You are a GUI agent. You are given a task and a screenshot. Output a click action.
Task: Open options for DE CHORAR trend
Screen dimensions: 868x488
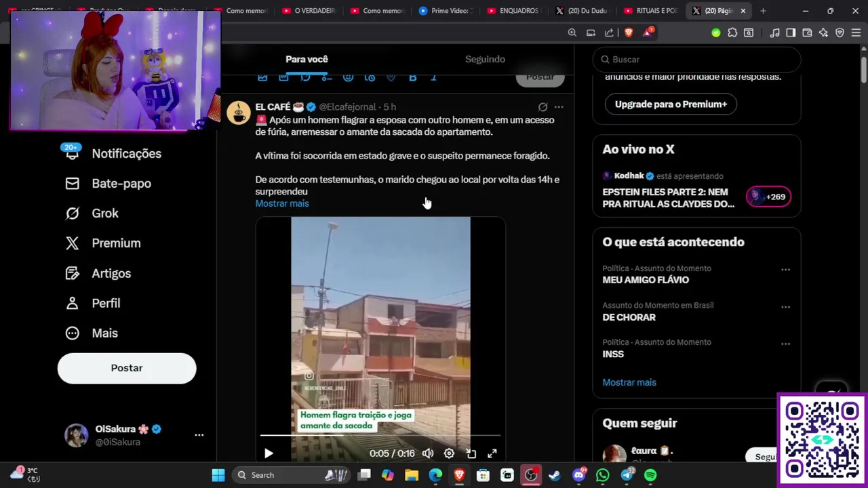785,307
